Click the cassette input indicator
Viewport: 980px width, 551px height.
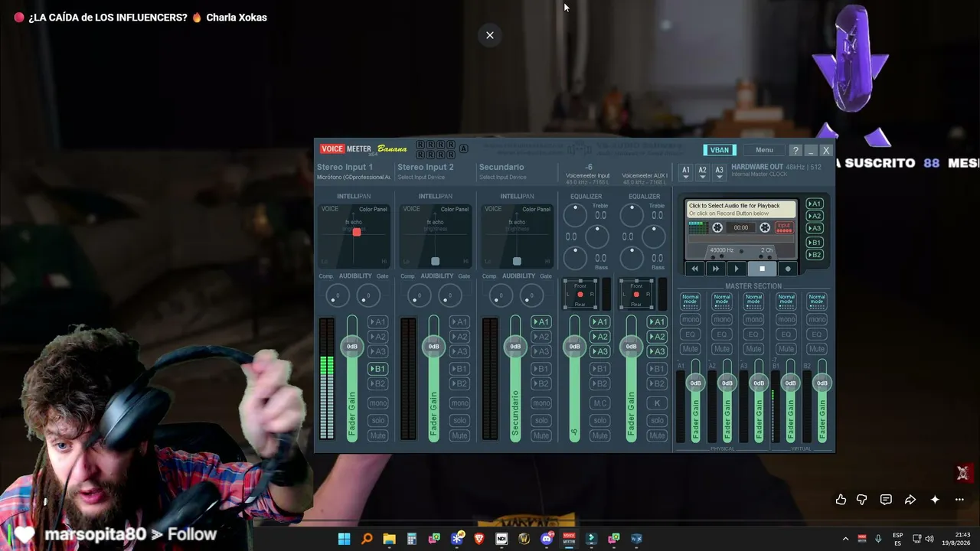[783, 227]
